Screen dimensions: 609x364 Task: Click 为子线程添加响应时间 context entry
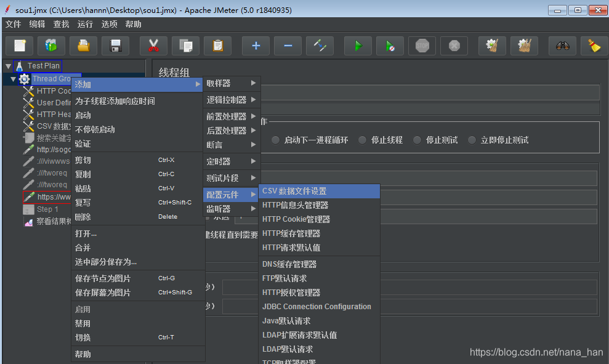(x=138, y=101)
